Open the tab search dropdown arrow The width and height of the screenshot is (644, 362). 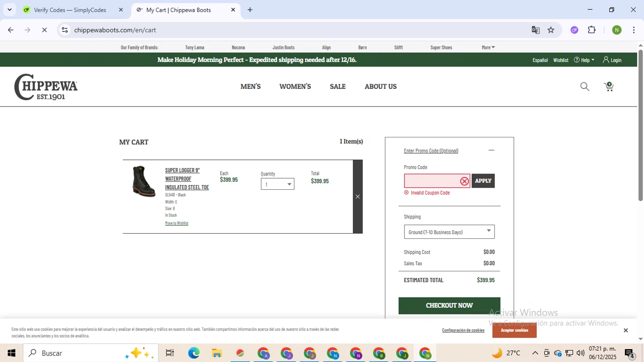pyautogui.click(x=9, y=10)
